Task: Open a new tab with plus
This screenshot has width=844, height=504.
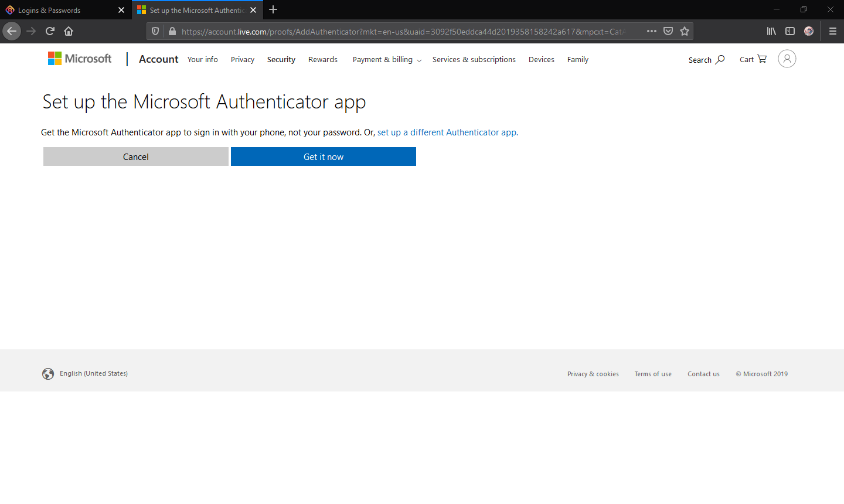Action: point(273,9)
